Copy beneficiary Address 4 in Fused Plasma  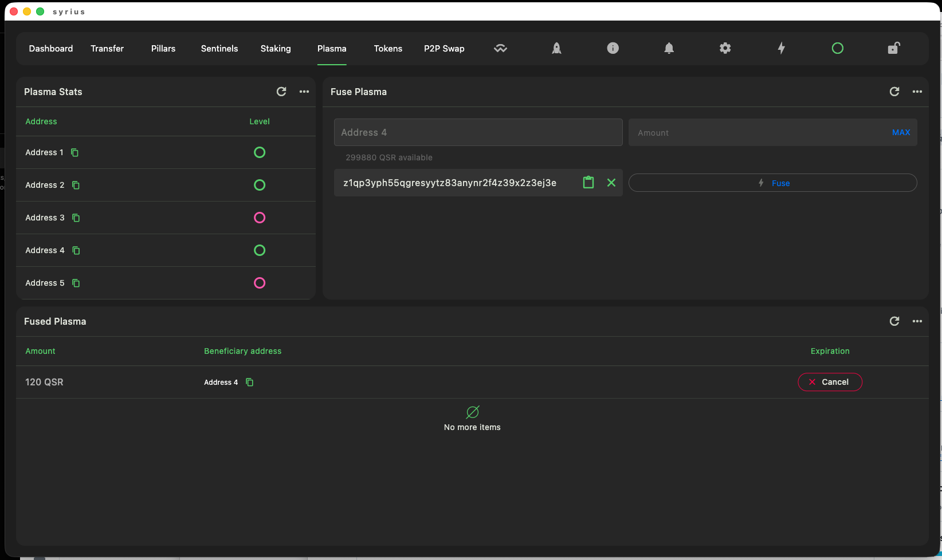coord(249,382)
